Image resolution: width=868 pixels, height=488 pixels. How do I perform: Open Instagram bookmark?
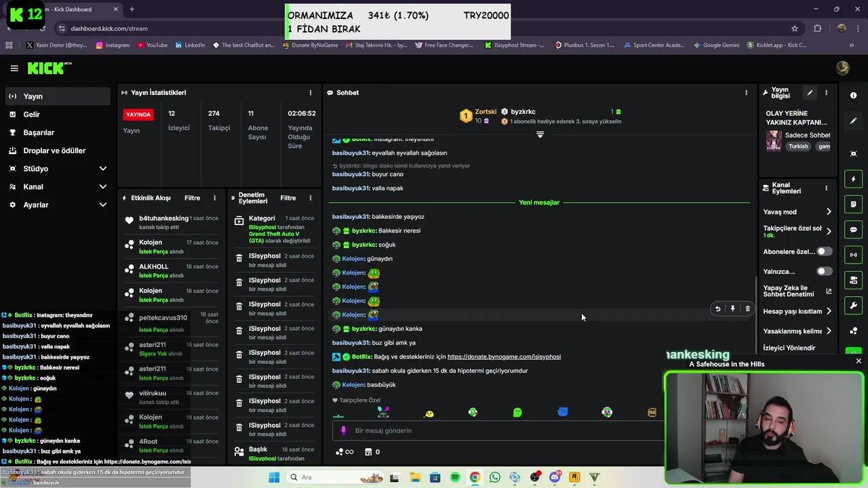click(113, 45)
